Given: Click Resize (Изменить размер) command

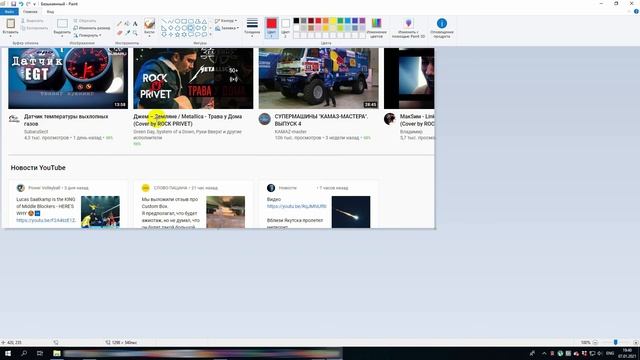Looking at the screenshot, I should tap(92, 28).
